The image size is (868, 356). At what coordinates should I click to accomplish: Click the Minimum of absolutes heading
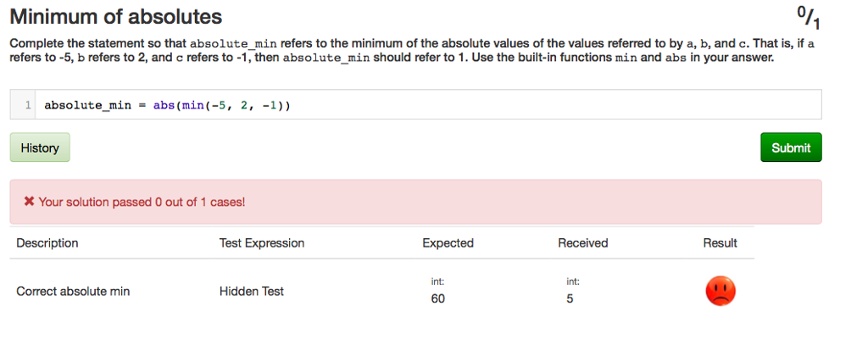pos(115,17)
